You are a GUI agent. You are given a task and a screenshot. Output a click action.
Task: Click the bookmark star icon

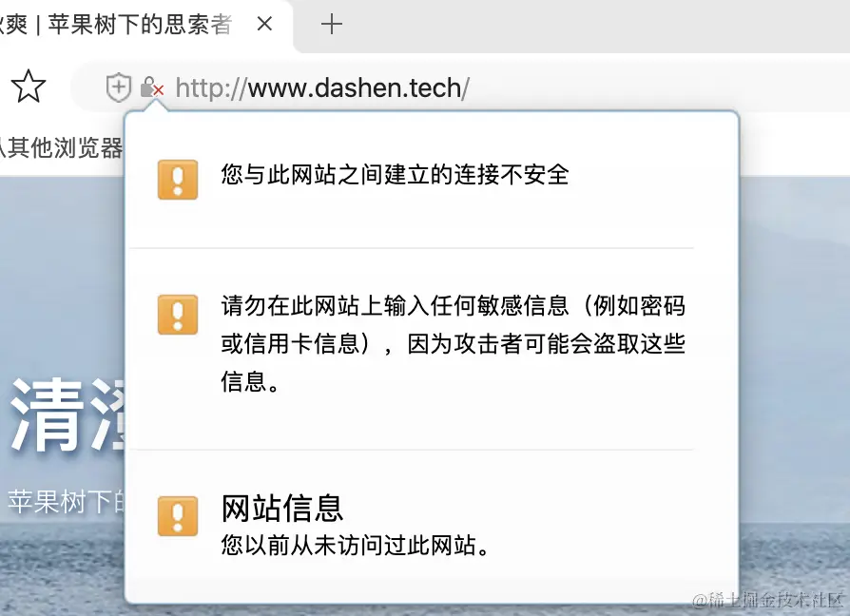(29, 87)
